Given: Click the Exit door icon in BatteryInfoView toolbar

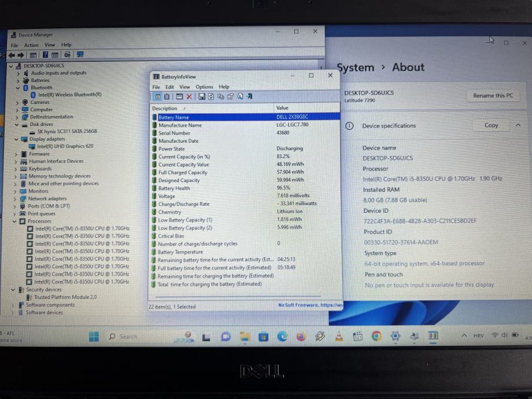Looking at the screenshot, I should [250, 97].
